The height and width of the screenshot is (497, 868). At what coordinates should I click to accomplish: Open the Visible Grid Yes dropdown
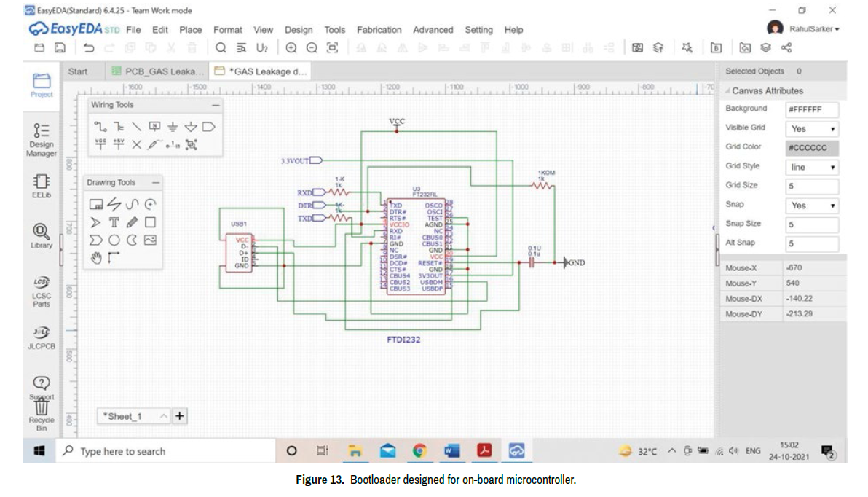tap(813, 129)
